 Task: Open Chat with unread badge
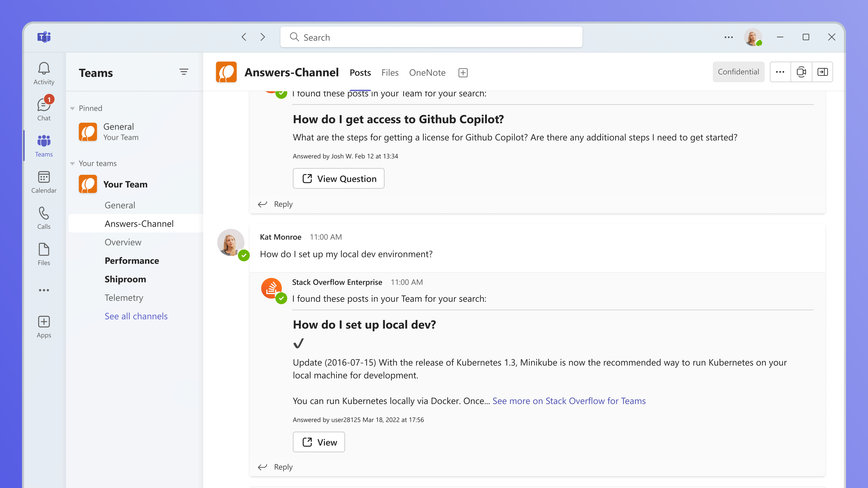pos(44,108)
